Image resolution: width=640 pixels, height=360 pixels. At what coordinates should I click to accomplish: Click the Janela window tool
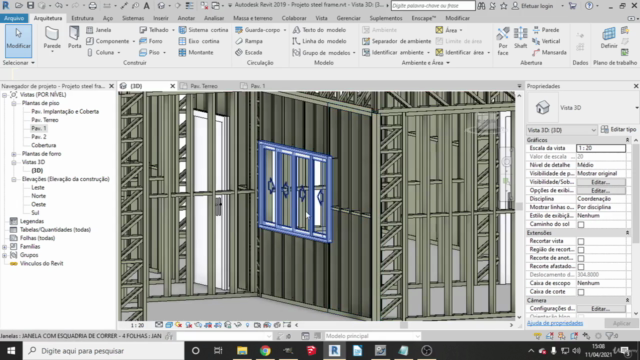99,30
